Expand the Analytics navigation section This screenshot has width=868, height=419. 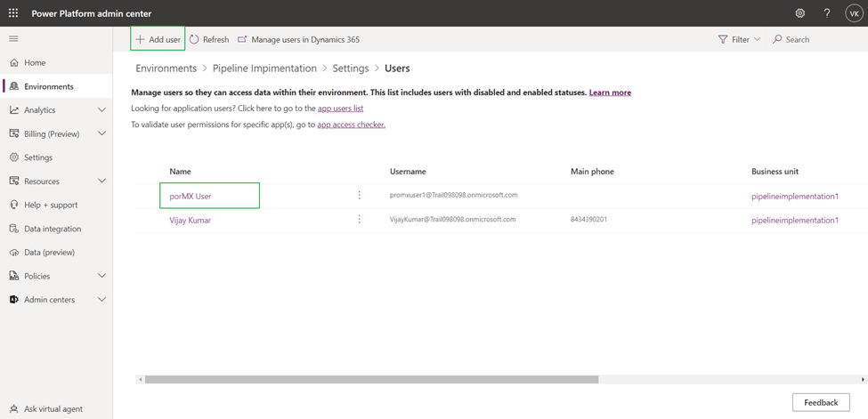[x=101, y=110]
